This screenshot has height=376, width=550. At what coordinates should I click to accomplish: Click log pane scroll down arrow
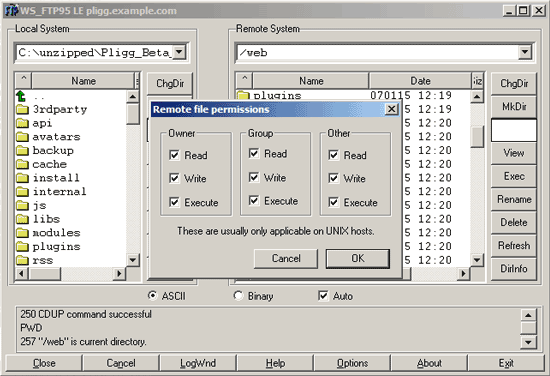tap(528, 342)
